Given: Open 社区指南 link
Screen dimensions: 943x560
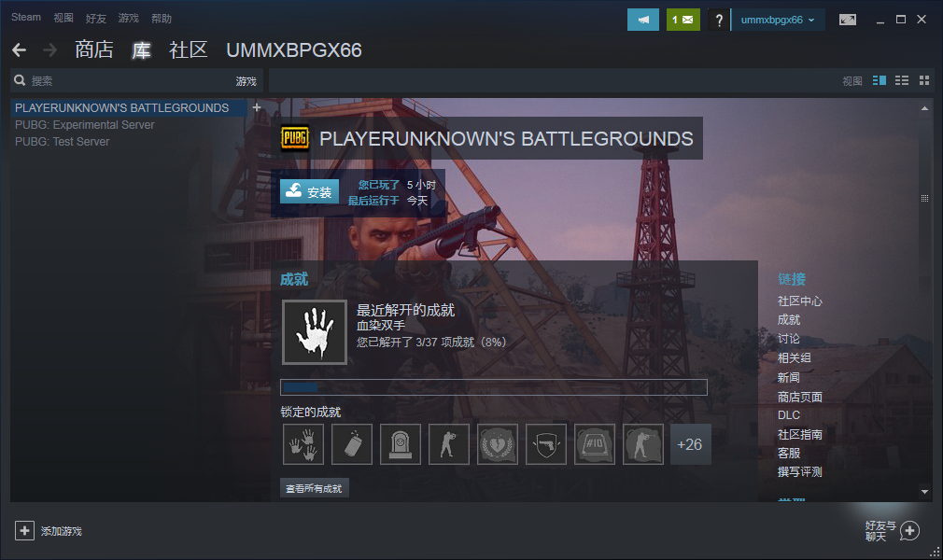Looking at the screenshot, I should [799, 434].
